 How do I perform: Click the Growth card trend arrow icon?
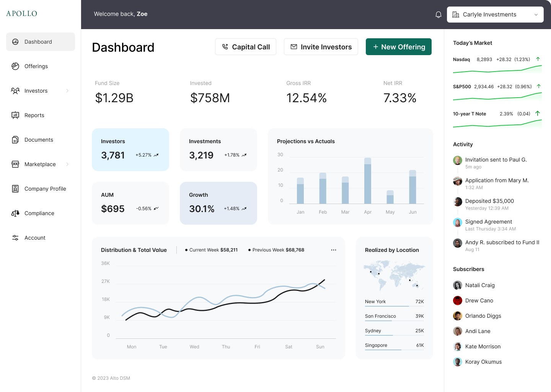pyautogui.click(x=244, y=209)
